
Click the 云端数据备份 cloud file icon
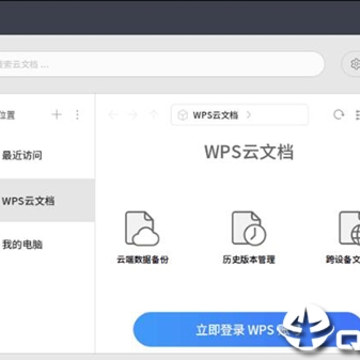[142, 228]
